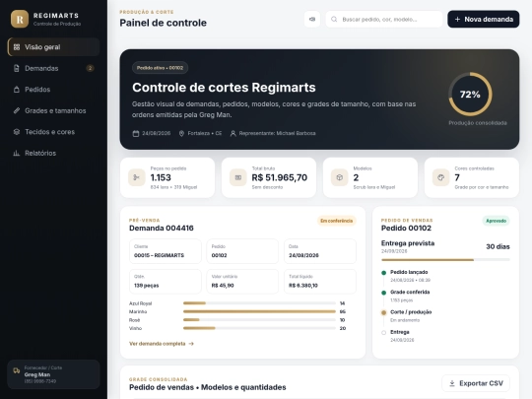Screen dimensions: 532x399
Task: Click the arrow after Ver demanda completa
Action: [191, 344]
